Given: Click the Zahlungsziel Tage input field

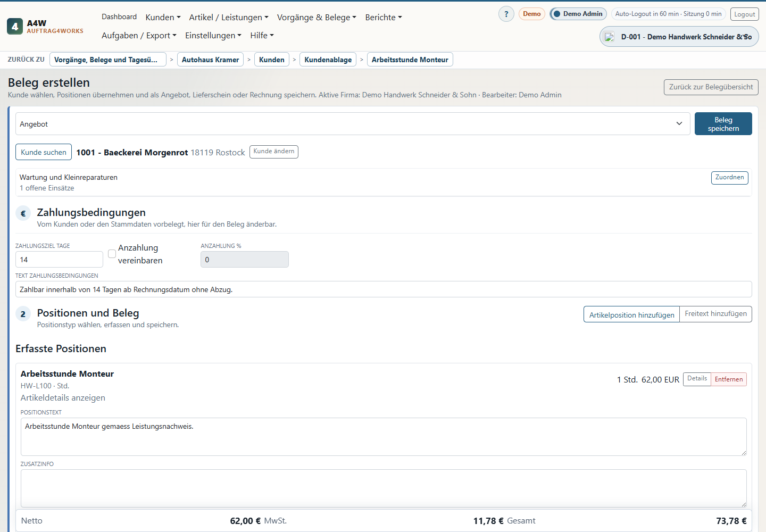Looking at the screenshot, I should (x=59, y=260).
